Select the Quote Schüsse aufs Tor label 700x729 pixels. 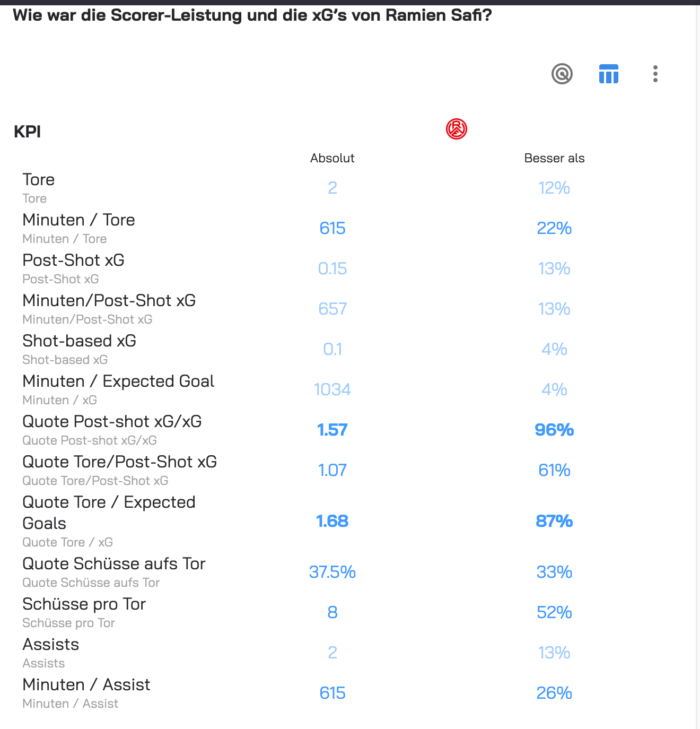click(113, 563)
